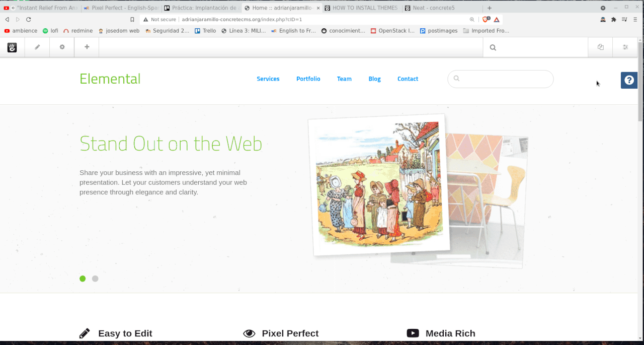Open ambience bookmark
This screenshot has height=345, width=644.
[x=21, y=31]
